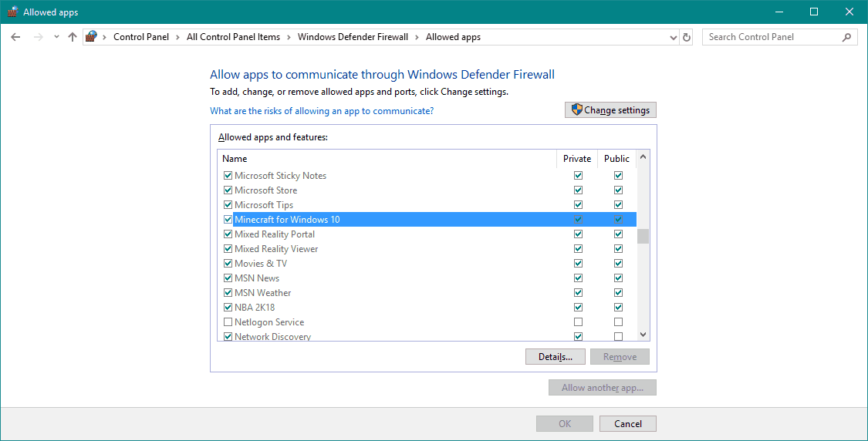Uncheck the Microsoft Sticky Notes checkbox

[x=228, y=176]
